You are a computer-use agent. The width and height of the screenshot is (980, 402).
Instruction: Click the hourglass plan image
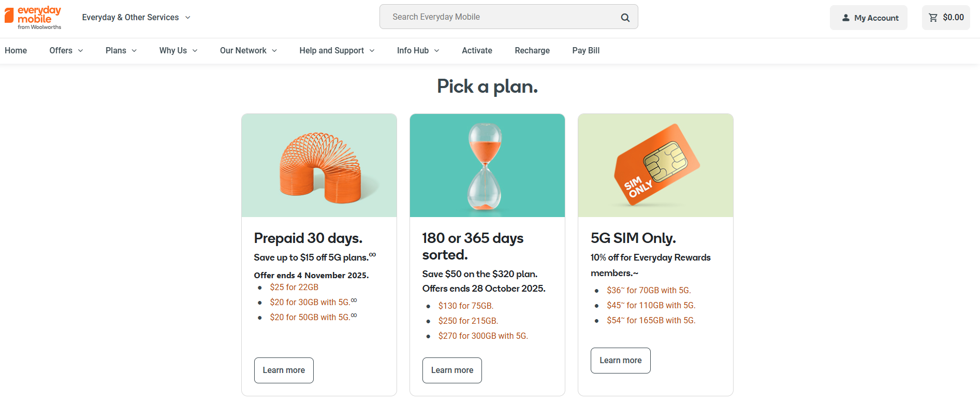coord(487,165)
